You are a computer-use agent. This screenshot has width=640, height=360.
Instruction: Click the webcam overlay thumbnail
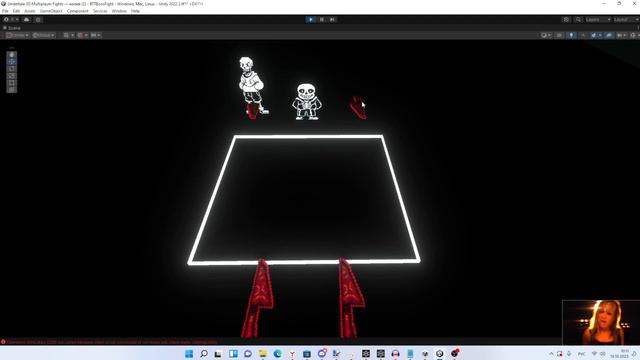coord(601,322)
